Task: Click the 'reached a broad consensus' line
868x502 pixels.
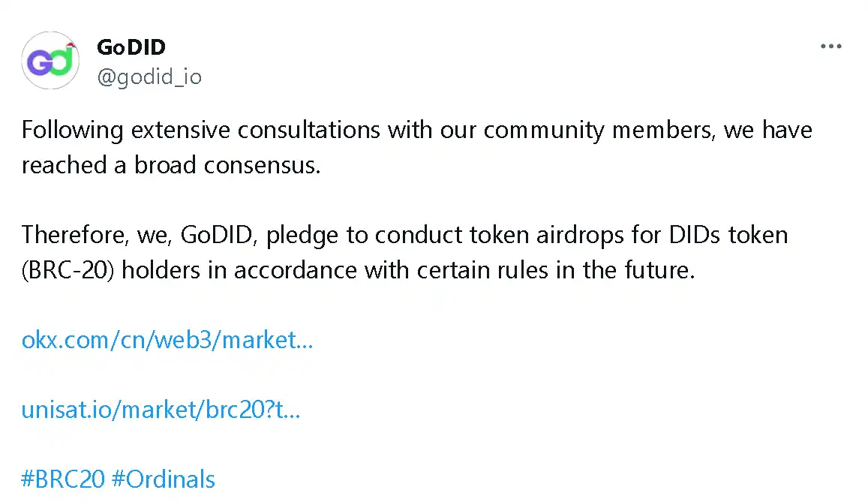Action: point(171,165)
